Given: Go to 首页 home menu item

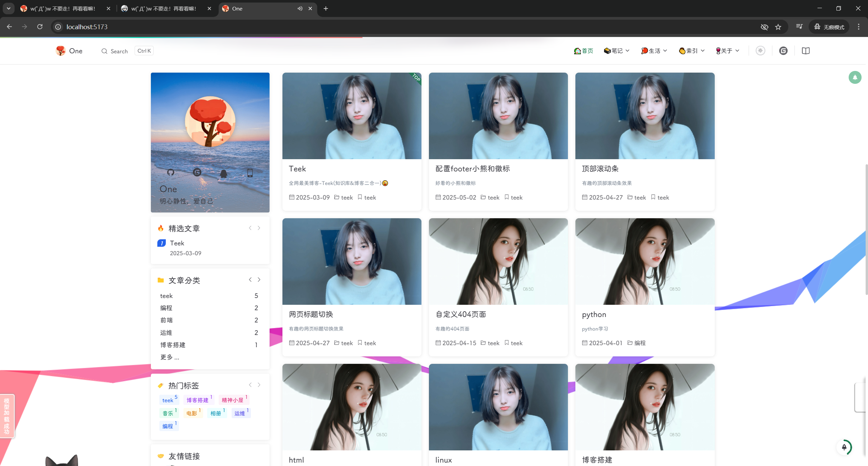Looking at the screenshot, I should coord(584,51).
